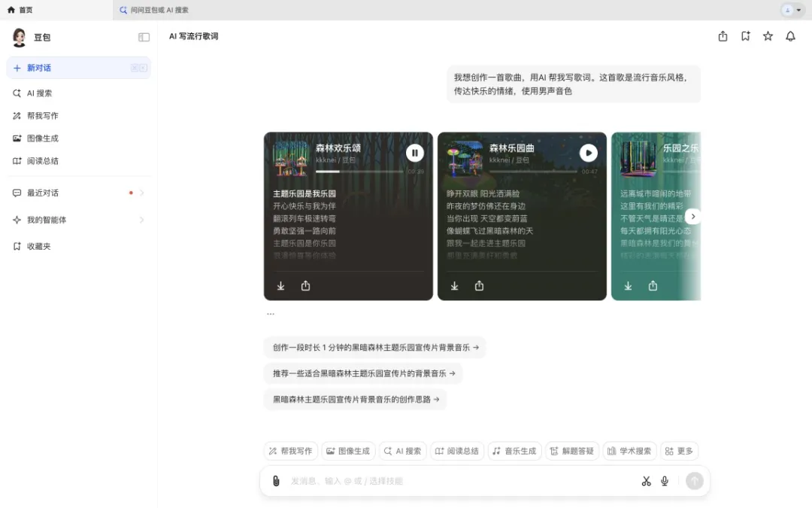
Task: Click the share icon in top bar
Action: pyautogui.click(x=723, y=36)
